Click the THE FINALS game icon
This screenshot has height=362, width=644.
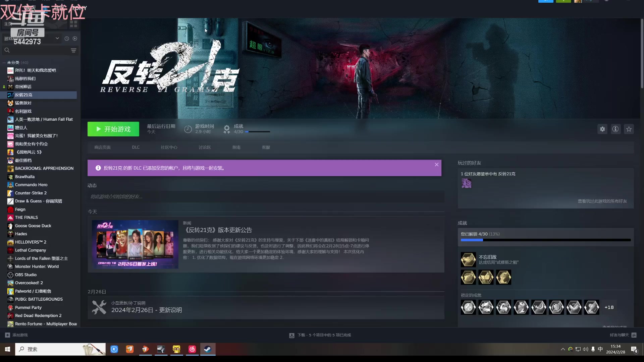(x=10, y=218)
